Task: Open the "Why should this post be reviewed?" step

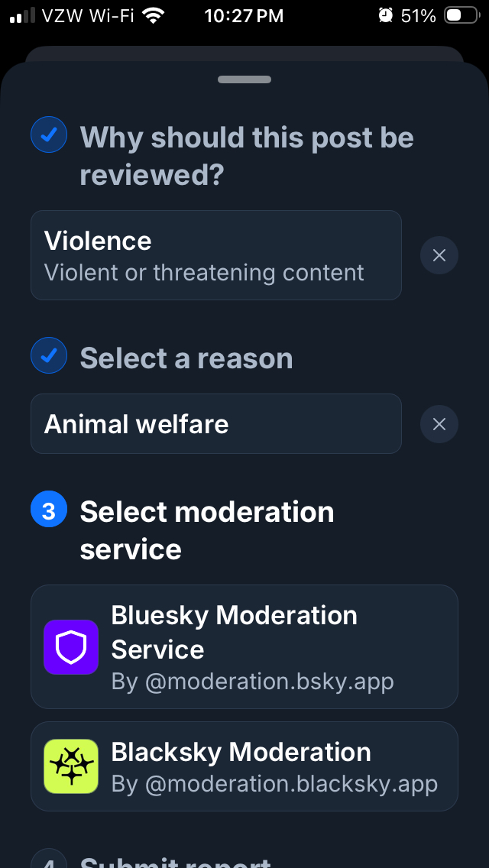Action: [x=246, y=156]
